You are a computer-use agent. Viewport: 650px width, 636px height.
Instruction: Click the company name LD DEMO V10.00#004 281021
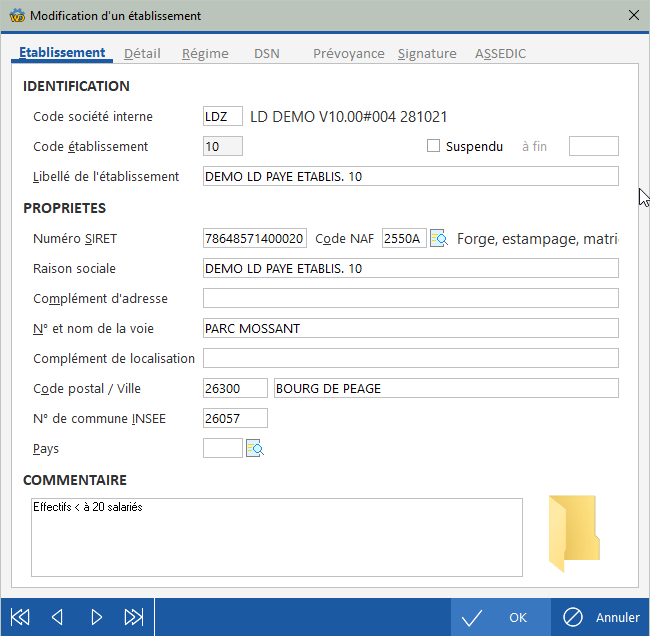coord(349,117)
